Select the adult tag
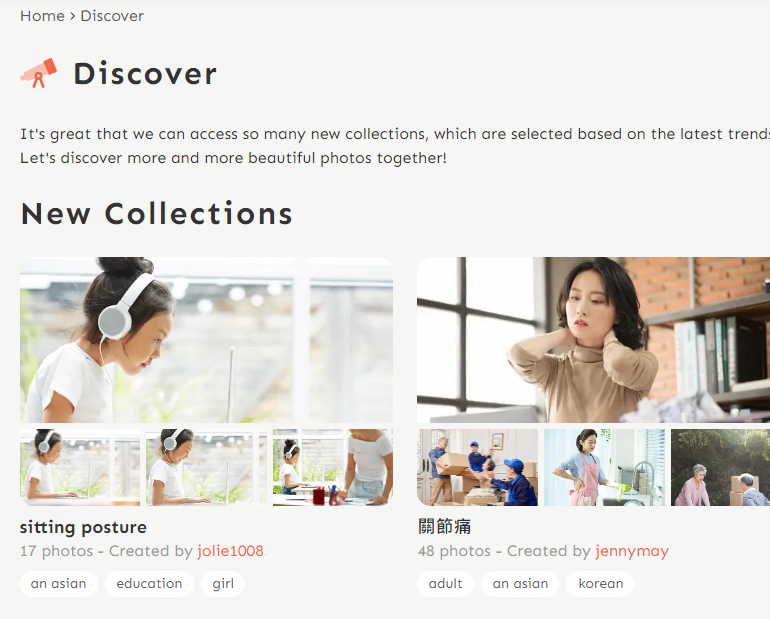The height and width of the screenshot is (619, 770). pos(445,584)
